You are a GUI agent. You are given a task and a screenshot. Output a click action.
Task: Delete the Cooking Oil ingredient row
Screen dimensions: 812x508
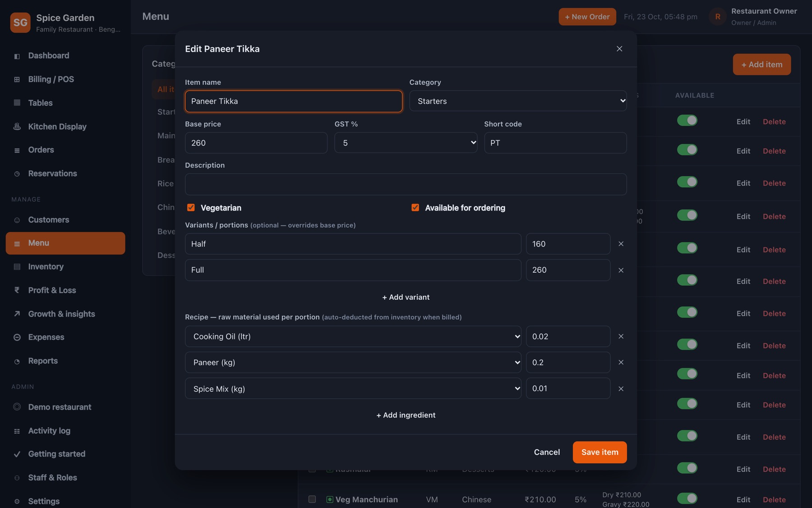pos(621,336)
